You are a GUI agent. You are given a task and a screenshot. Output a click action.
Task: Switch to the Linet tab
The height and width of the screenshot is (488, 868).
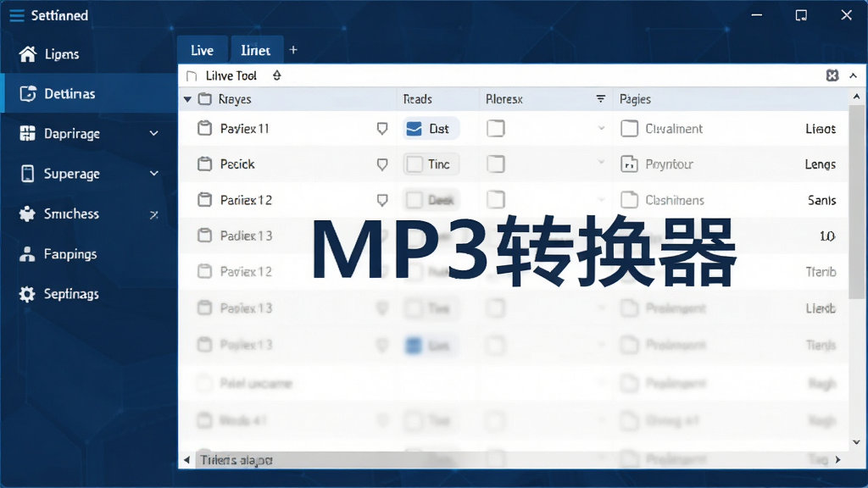(256, 50)
